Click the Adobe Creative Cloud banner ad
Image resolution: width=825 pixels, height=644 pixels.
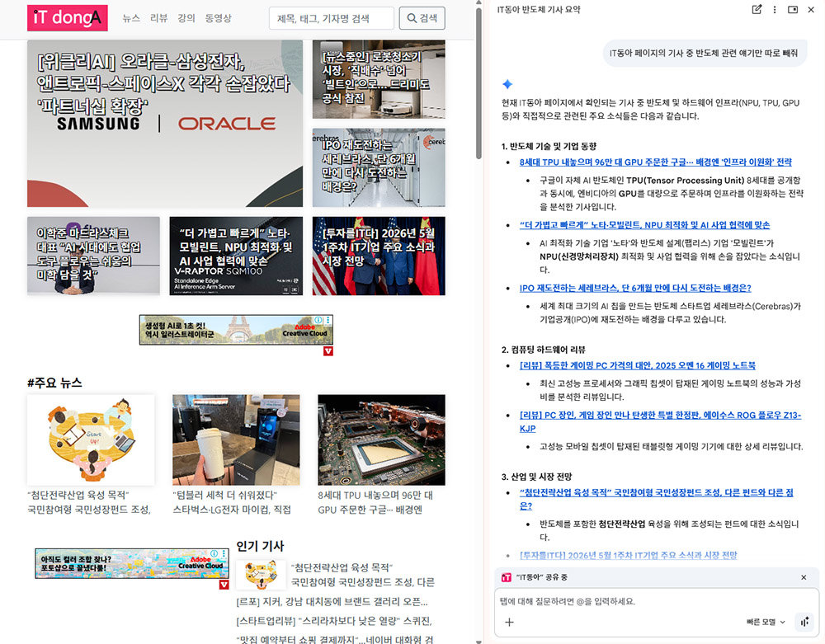click(x=236, y=330)
